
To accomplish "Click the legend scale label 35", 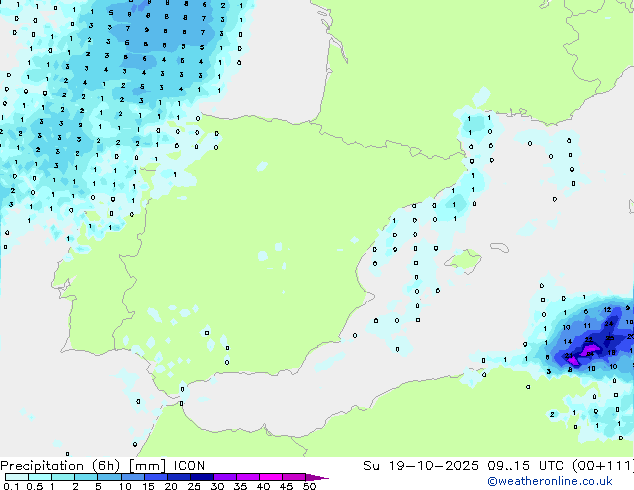I will tap(240, 486).
